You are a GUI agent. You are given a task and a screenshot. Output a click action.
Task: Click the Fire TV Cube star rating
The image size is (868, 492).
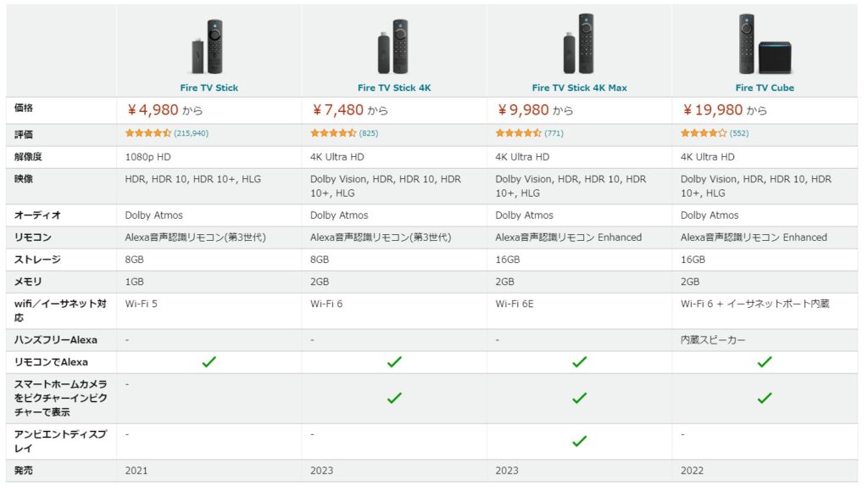pos(704,133)
